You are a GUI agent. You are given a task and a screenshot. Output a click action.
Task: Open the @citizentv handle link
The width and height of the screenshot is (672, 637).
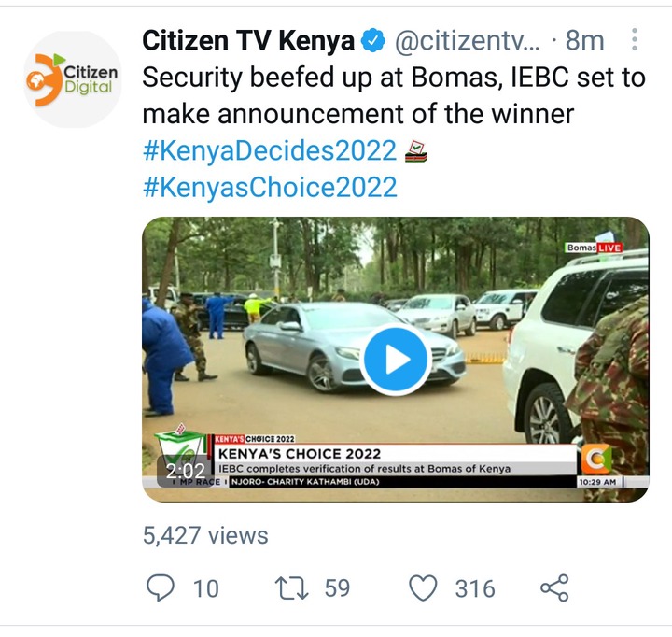[x=468, y=41]
